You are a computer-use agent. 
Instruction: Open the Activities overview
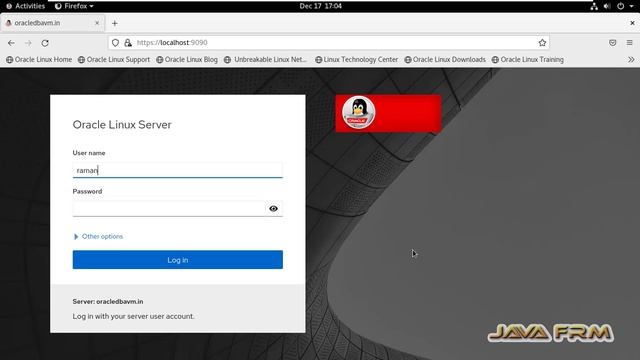(26, 6)
